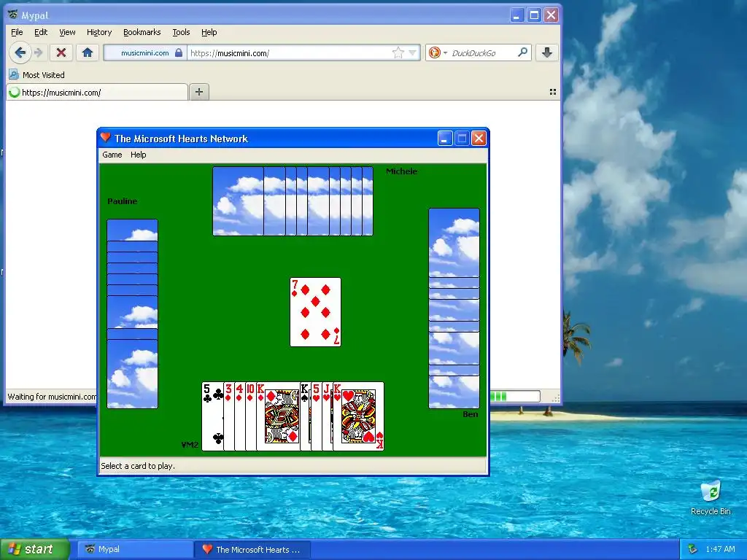
Task: Stop loading the page with the red X
Action: tap(61, 52)
